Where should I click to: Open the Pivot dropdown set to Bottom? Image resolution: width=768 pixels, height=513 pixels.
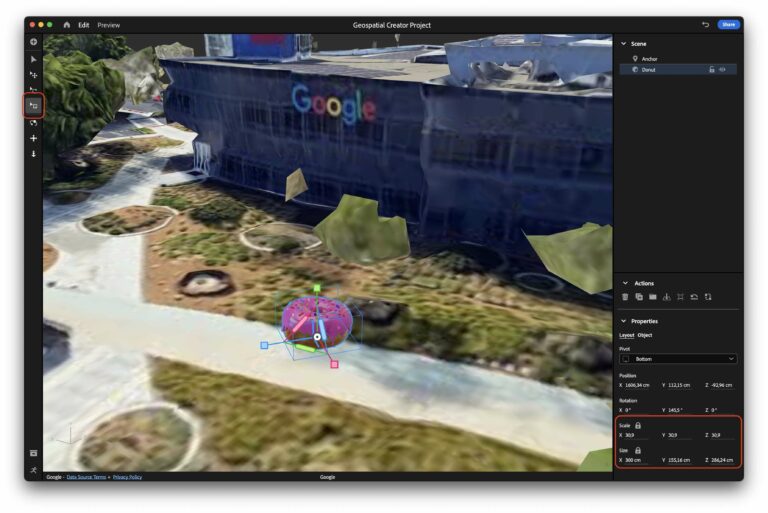(x=678, y=359)
